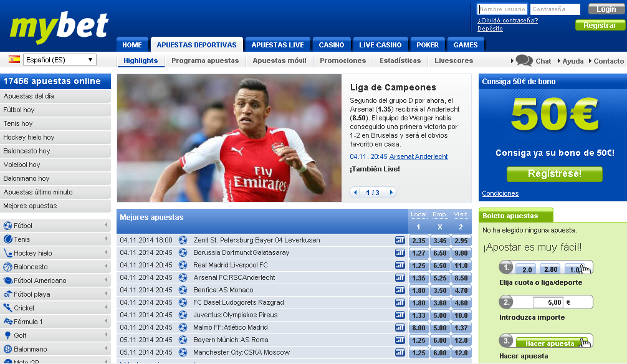The image size is (627, 364).
Task: Open the POKER tab
Action: pyautogui.click(x=428, y=45)
